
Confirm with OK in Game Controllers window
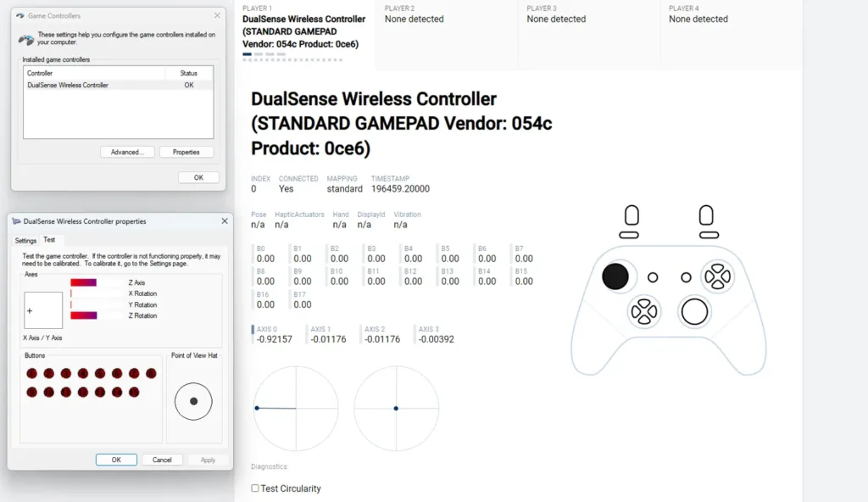pyautogui.click(x=198, y=177)
